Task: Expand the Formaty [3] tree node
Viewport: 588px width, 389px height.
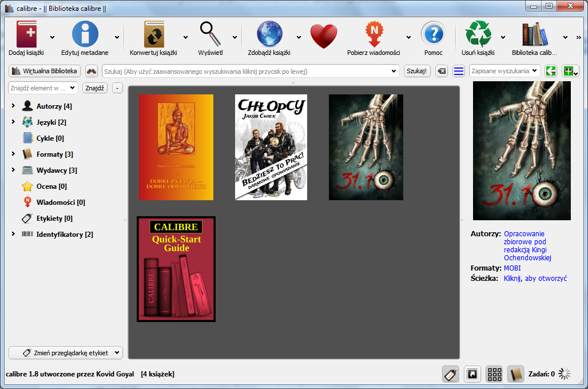Action: pos(13,154)
